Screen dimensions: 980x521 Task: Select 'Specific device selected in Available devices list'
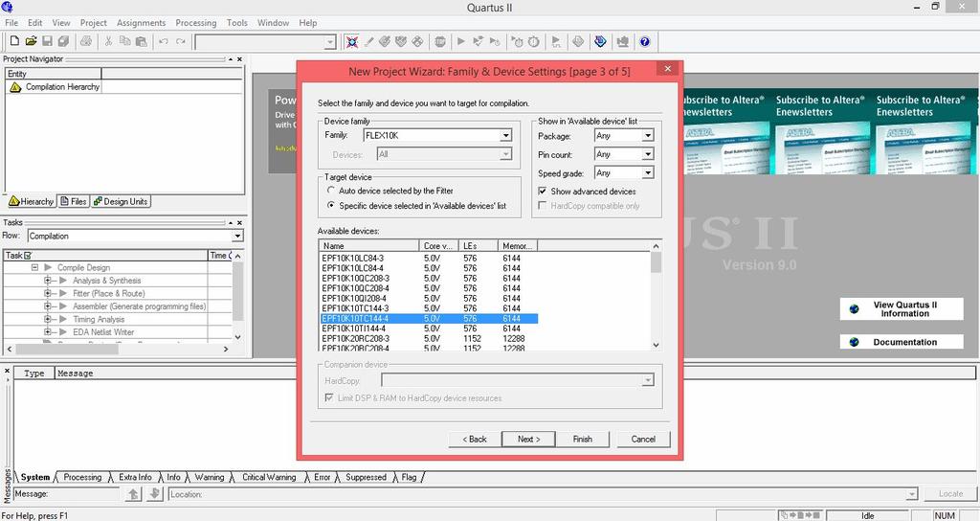point(331,205)
